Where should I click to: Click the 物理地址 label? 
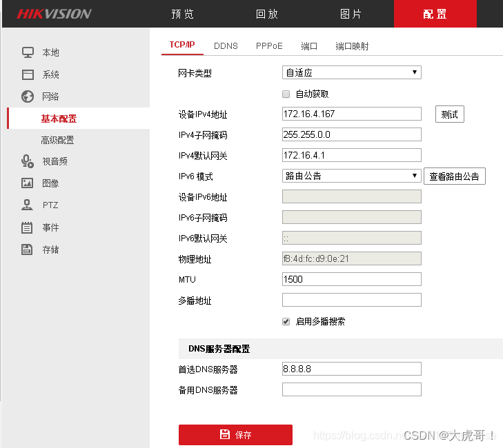click(x=195, y=259)
